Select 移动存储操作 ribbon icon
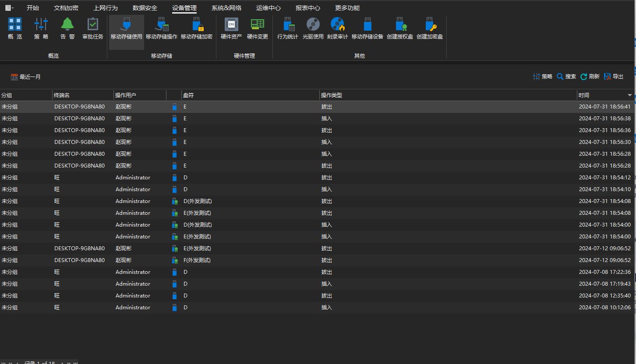The image size is (636, 364). [162, 29]
